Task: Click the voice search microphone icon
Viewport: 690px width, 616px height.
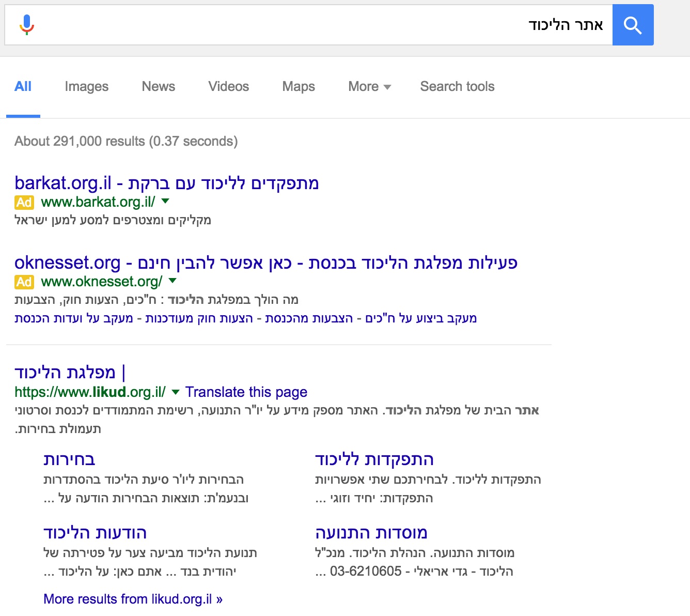Action: pyautogui.click(x=27, y=25)
